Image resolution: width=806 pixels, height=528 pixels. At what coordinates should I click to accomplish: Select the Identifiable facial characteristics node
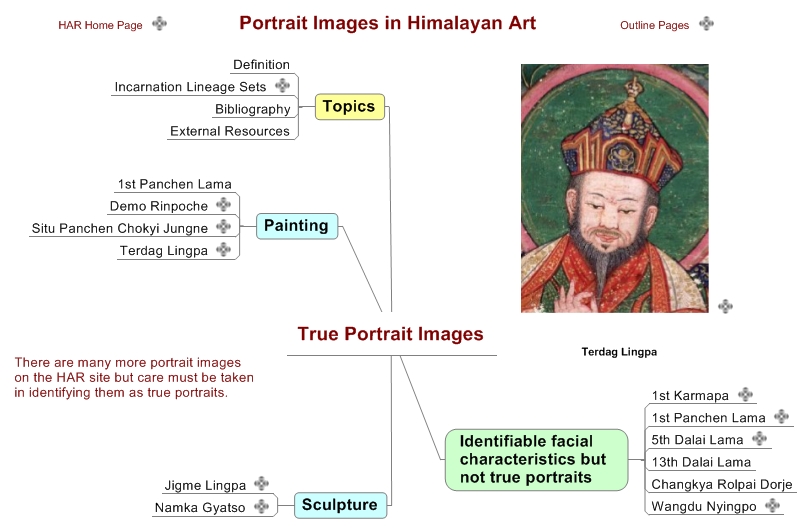pyautogui.click(x=536, y=460)
